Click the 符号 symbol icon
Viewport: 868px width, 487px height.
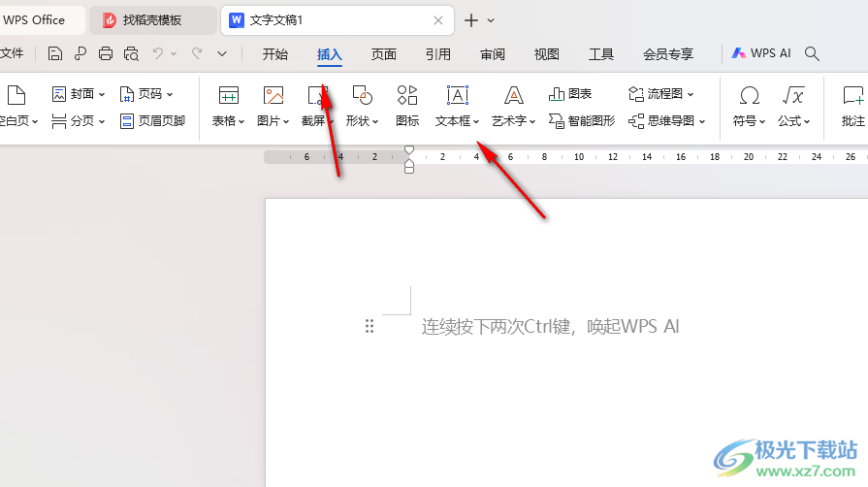749,96
